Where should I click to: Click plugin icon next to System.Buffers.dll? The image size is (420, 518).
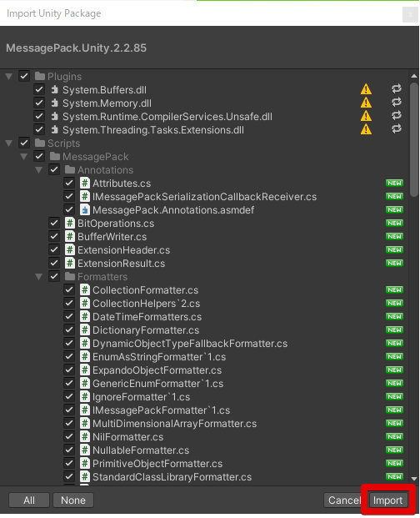pos(55,89)
